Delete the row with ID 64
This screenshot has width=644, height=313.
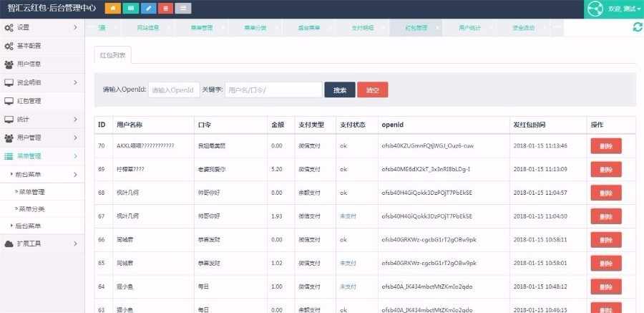[606, 286]
